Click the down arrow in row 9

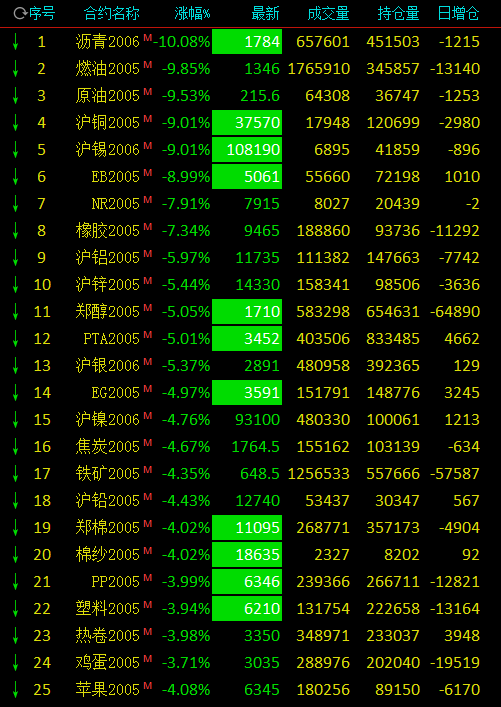[15, 257]
